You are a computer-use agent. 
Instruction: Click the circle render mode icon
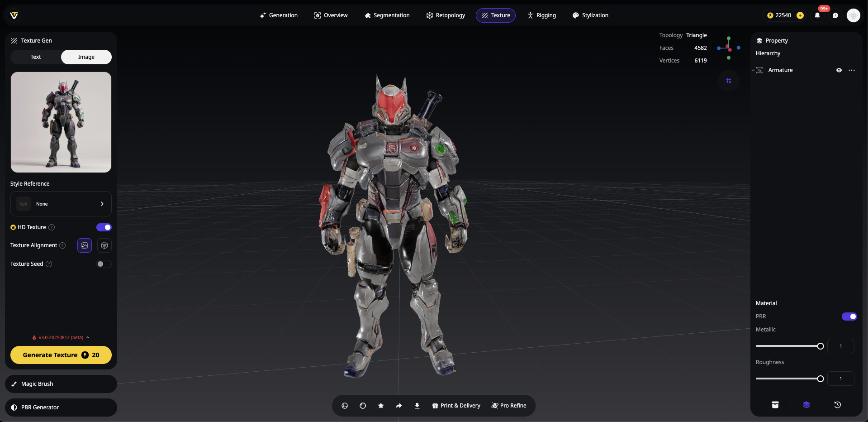coord(363,406)
